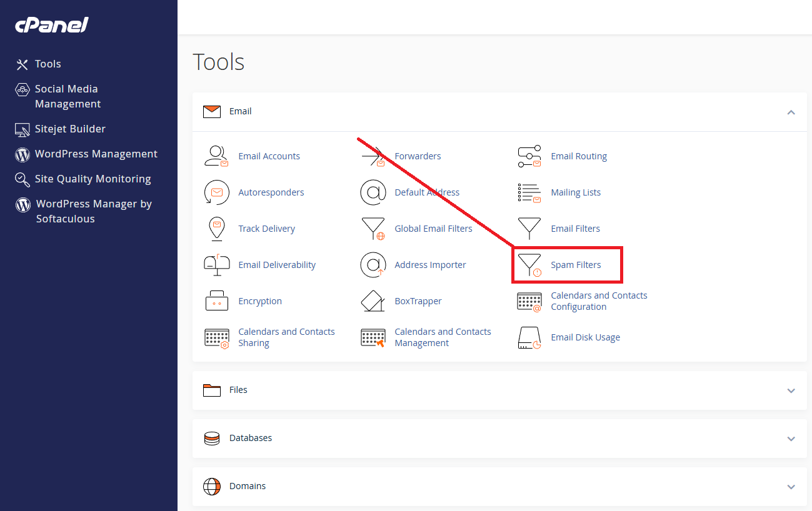The image size is (812, 511).
Task: Collapse the Email section chevron
Action: [791, 112]
